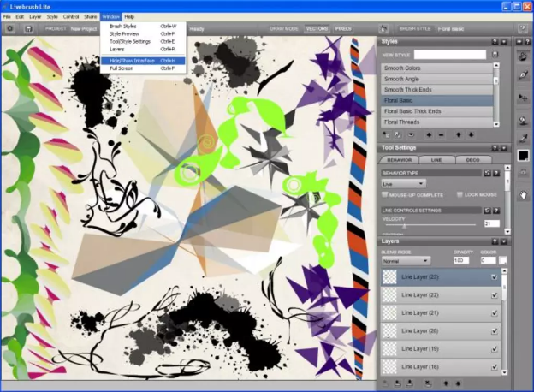Collapse the right tool strip with double-arrow

[519, 42]
